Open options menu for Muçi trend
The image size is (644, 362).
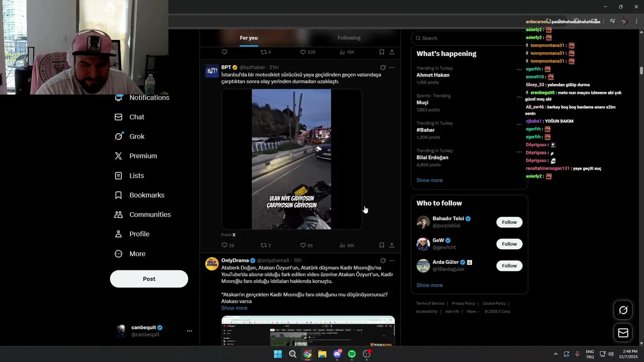(519, 97)
